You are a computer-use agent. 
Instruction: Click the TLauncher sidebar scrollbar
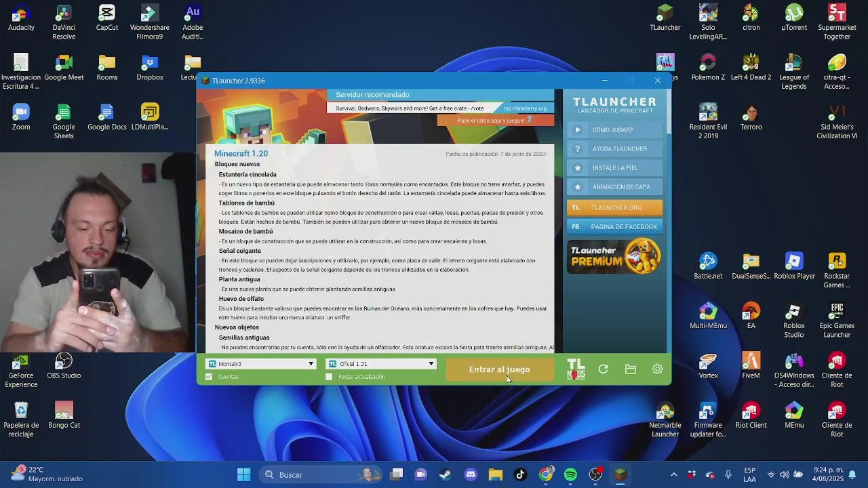coord(669,112)
